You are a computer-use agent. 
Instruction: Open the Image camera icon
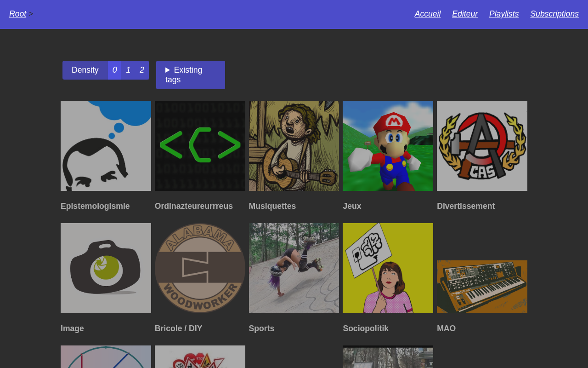(x=106, y=268)
